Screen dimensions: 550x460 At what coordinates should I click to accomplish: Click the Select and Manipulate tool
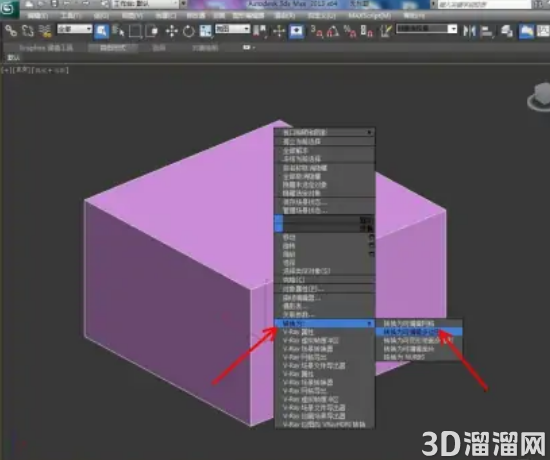(279, 31)
